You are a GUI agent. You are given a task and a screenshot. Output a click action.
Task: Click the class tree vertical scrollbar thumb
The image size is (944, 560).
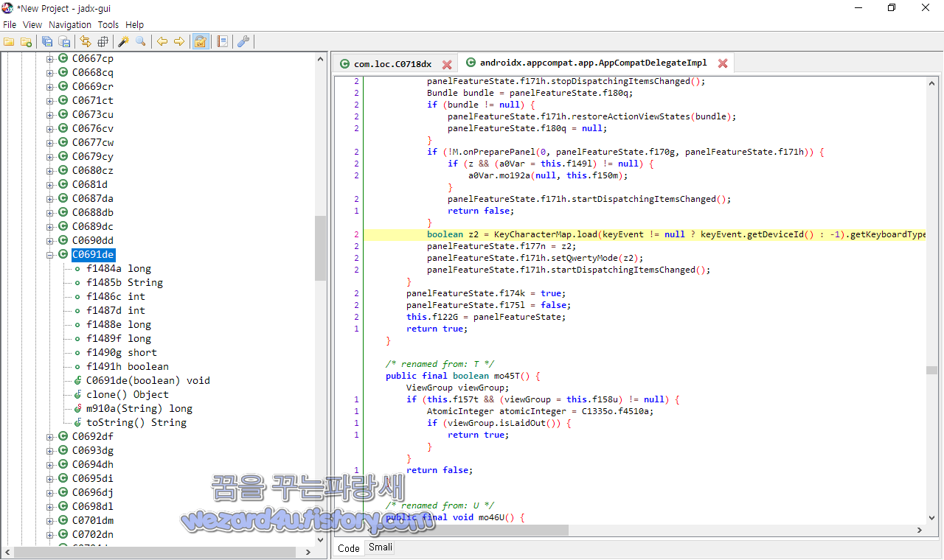click(320, 248)
